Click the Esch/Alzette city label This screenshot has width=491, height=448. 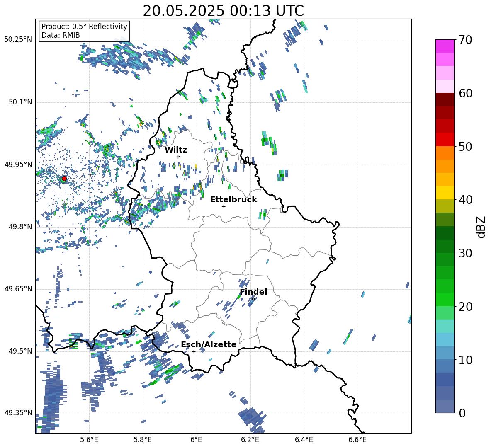[x=209, y=344]
